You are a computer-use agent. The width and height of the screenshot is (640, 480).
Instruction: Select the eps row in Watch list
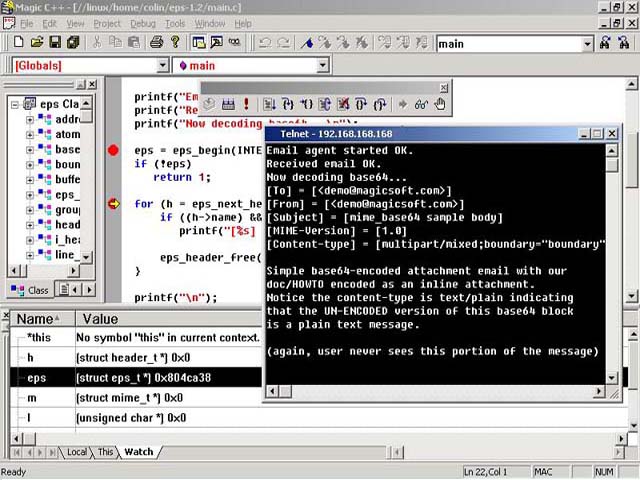click(37, 378)
